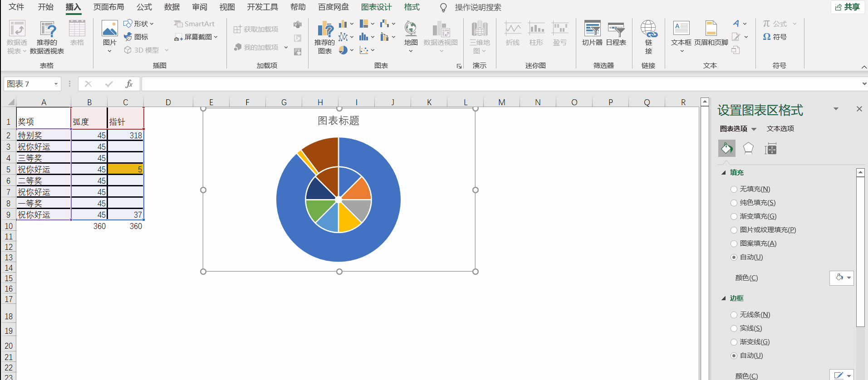Click the formula bar input field

tap(500, 84)
